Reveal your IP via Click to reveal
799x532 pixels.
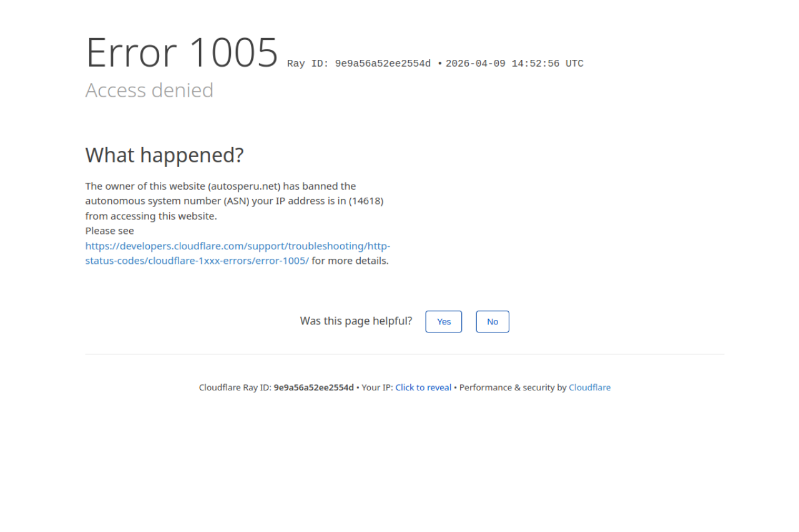423,388
